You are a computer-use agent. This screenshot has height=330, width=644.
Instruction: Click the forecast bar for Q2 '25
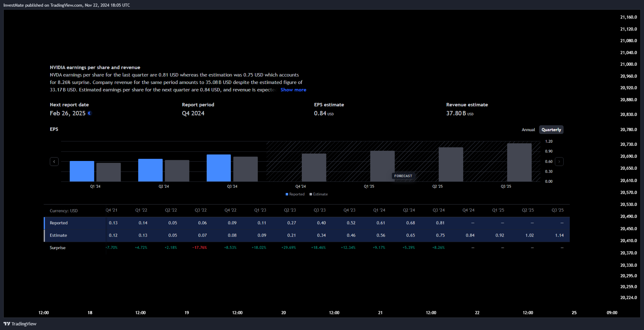click(451, 164)
